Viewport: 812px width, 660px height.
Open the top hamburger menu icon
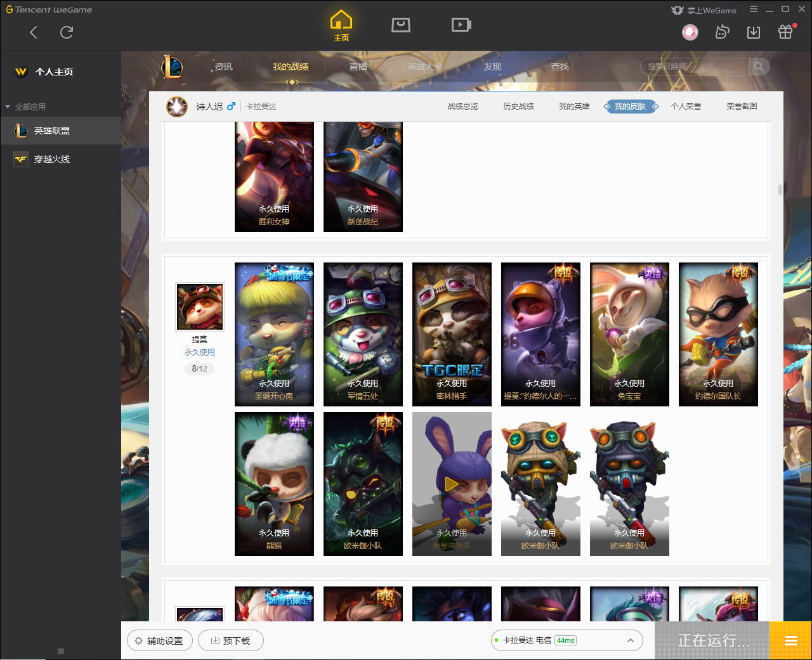click(754, 10)
